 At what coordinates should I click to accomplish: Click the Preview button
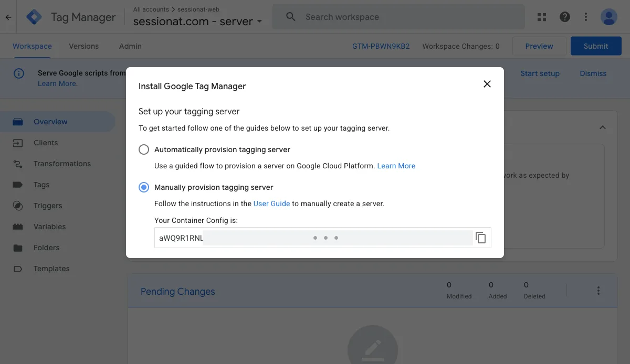tap(539, 46)
